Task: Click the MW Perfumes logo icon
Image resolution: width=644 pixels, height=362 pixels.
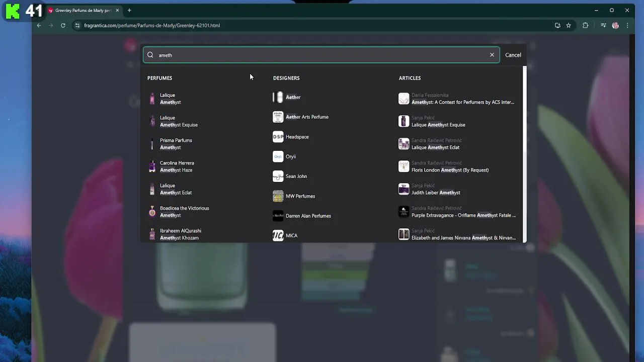Action: coord(278,196)
